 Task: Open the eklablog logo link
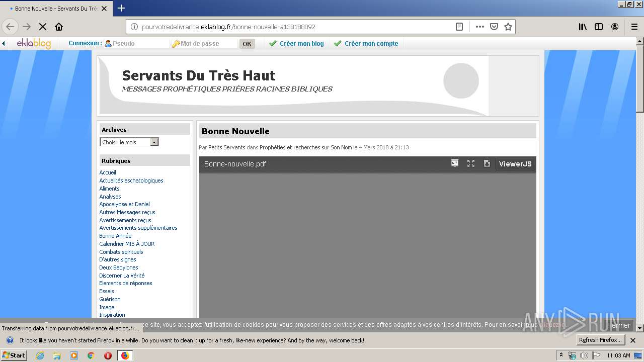34,44
